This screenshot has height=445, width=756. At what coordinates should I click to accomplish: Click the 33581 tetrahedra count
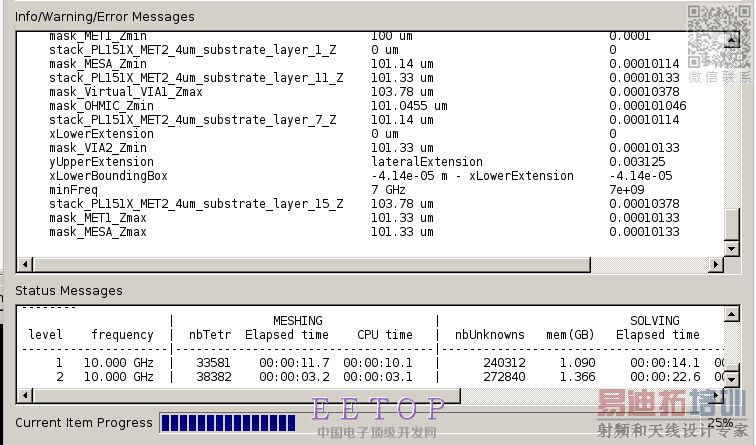(214, 363)
